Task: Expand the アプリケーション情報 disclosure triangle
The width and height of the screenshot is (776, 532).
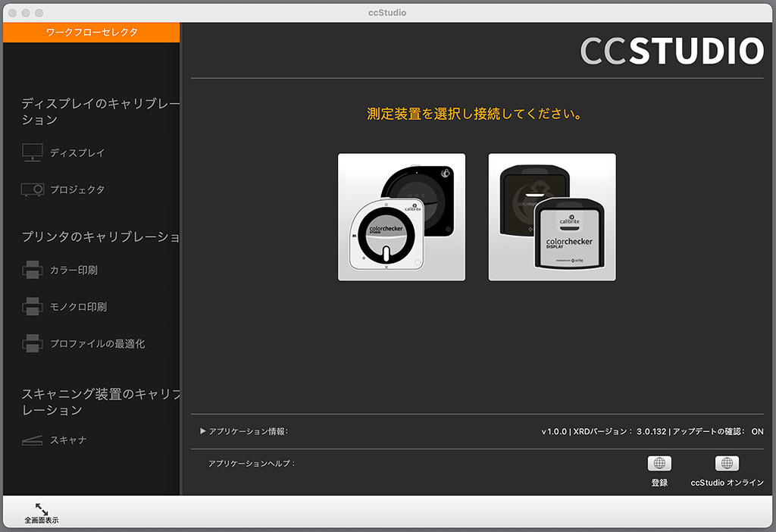Action: point(203,431)
